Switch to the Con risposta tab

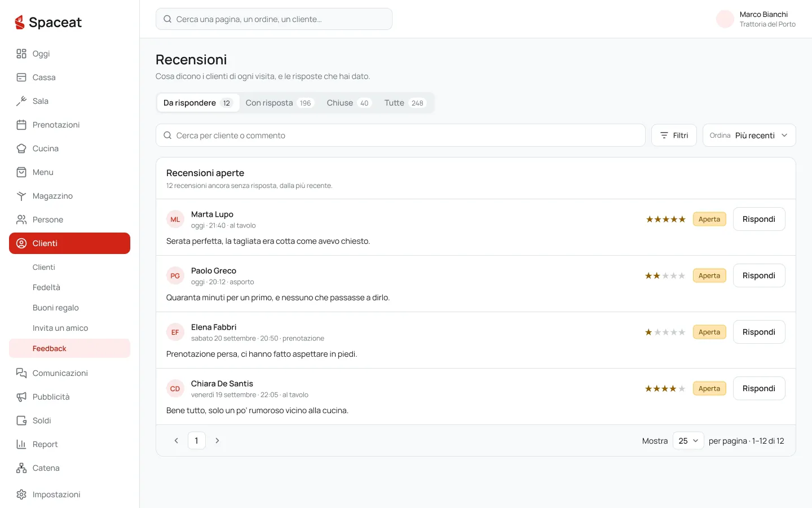click(279, 103)
